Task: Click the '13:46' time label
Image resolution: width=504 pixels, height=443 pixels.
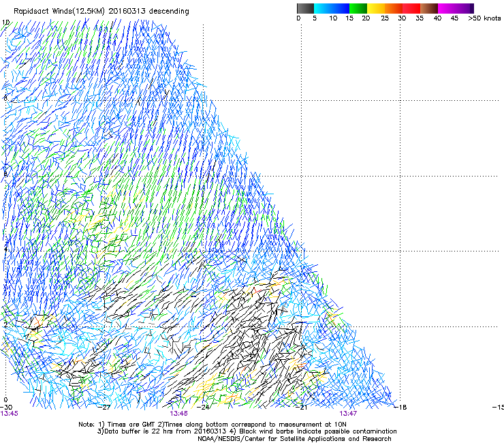Action: click(x=178, y=414)
